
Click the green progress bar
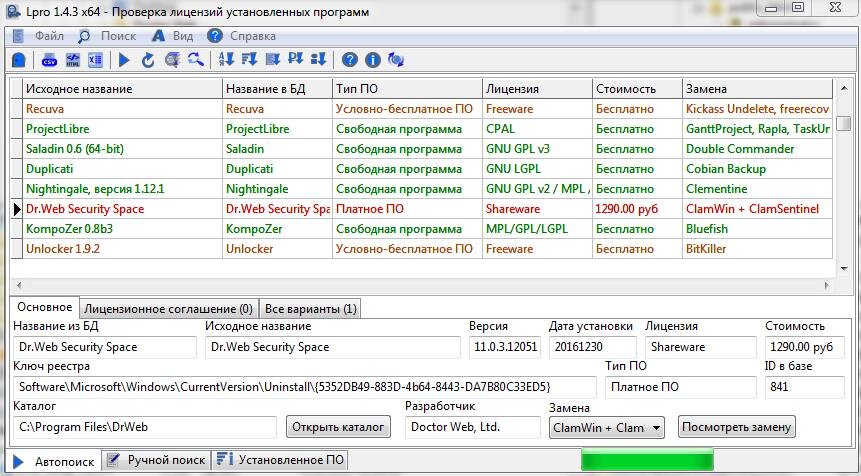pyautogui.click(x=647, y=460)
